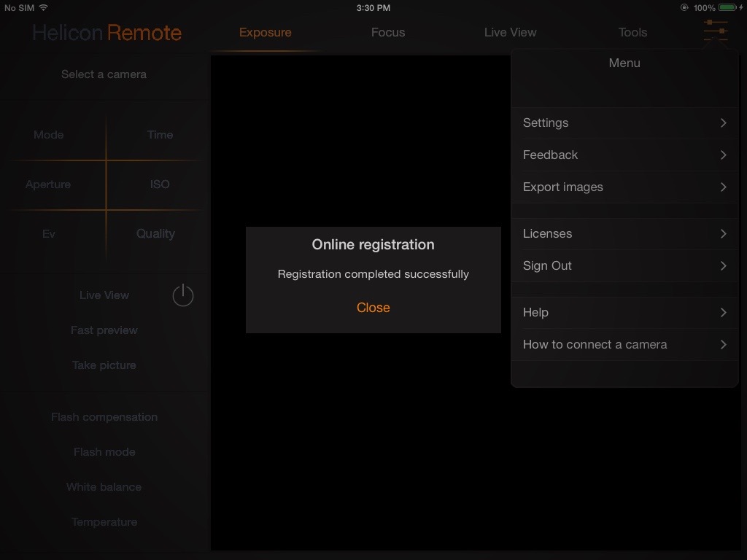Enable Live View shooting mode
The width and height of the screenshot is (747, 560).
(104, 295)
